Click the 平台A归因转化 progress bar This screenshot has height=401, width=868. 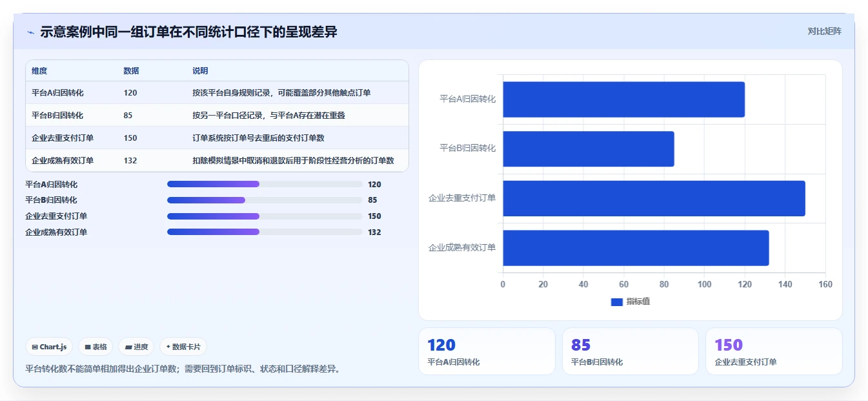265,184
